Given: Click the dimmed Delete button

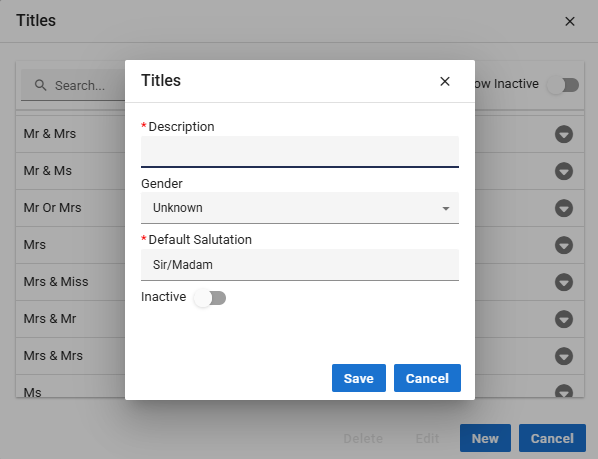Looking at the screenshot, I should 363,438.
